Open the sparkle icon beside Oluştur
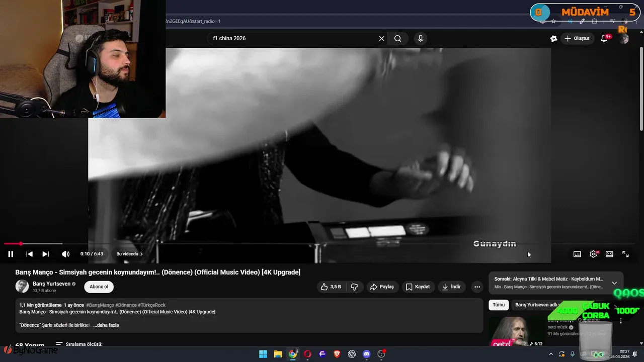The width and height of the screenshot is (644, 362). coord(553,39)
